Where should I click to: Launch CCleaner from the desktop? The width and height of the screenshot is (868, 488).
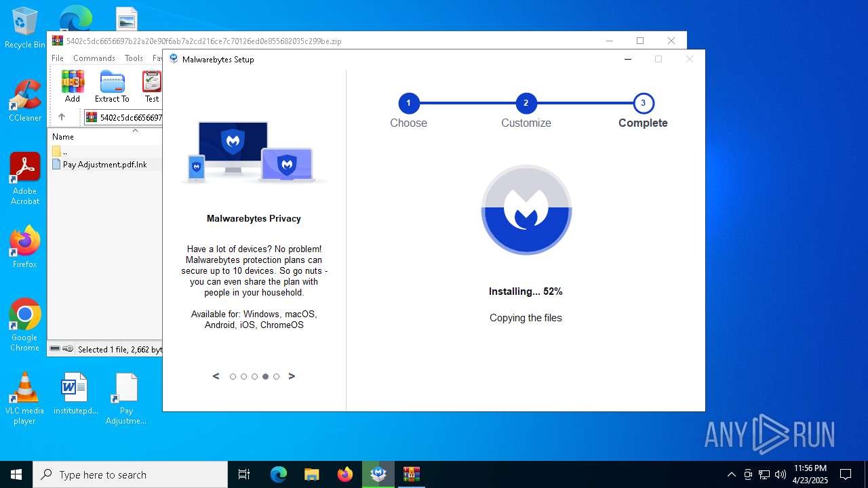tap(25, 102)
